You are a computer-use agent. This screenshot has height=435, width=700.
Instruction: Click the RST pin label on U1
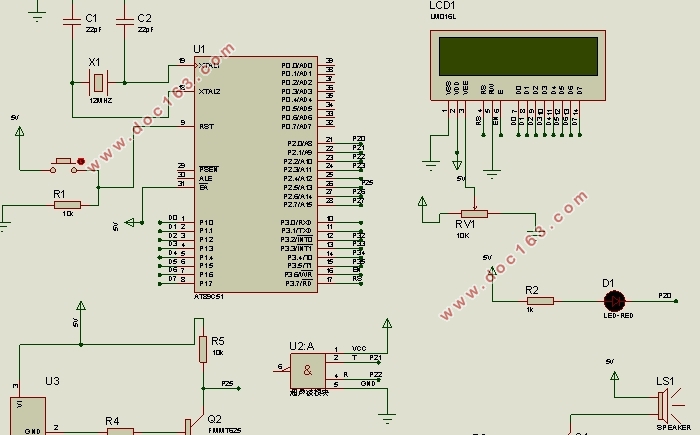tap(206, 126)
